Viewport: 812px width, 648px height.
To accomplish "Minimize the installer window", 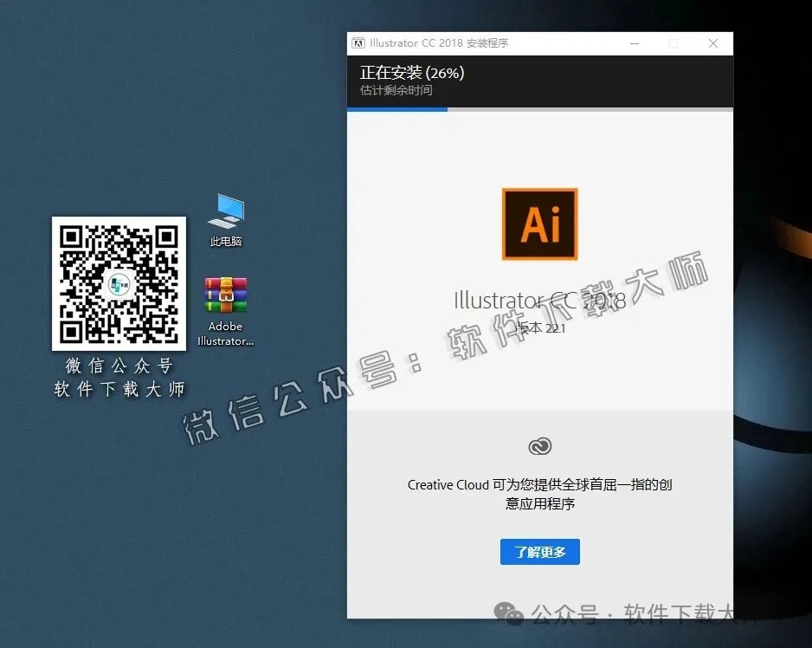I will [634, 42].
